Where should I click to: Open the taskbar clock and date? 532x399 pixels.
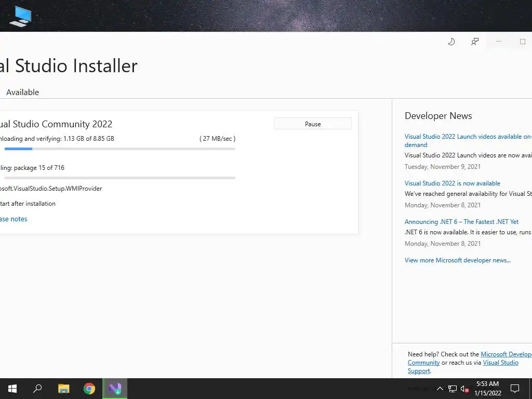point(487,389)
